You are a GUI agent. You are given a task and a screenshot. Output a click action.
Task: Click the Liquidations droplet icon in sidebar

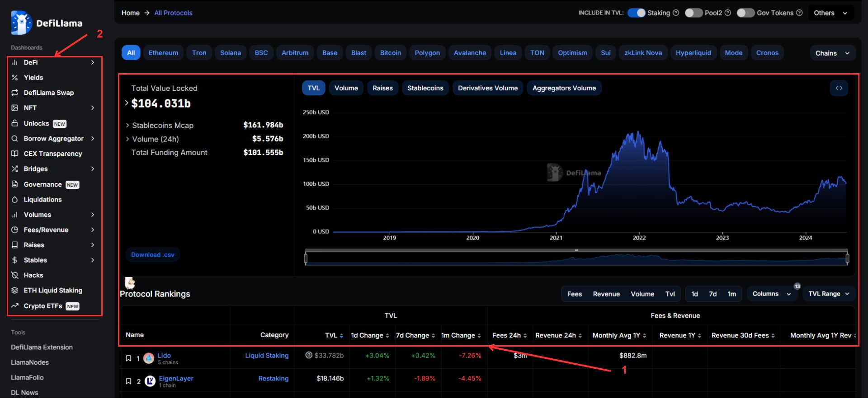[x=15, y=200]
